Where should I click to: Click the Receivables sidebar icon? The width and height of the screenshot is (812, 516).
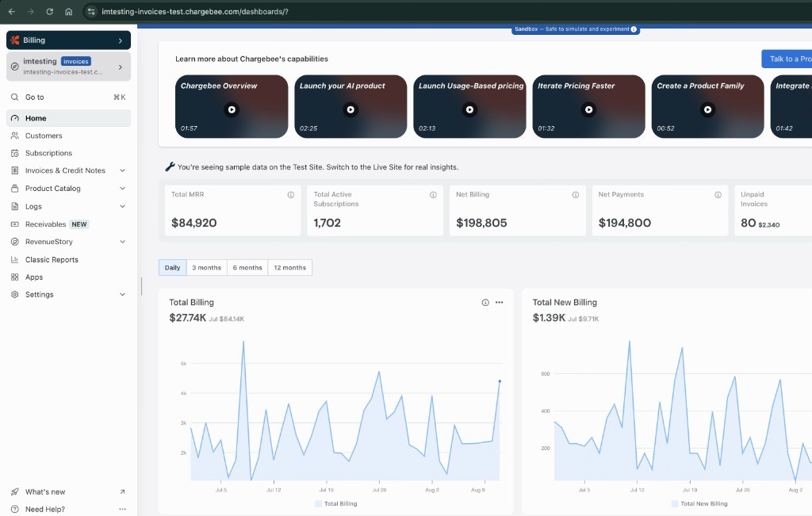(14, 224)
